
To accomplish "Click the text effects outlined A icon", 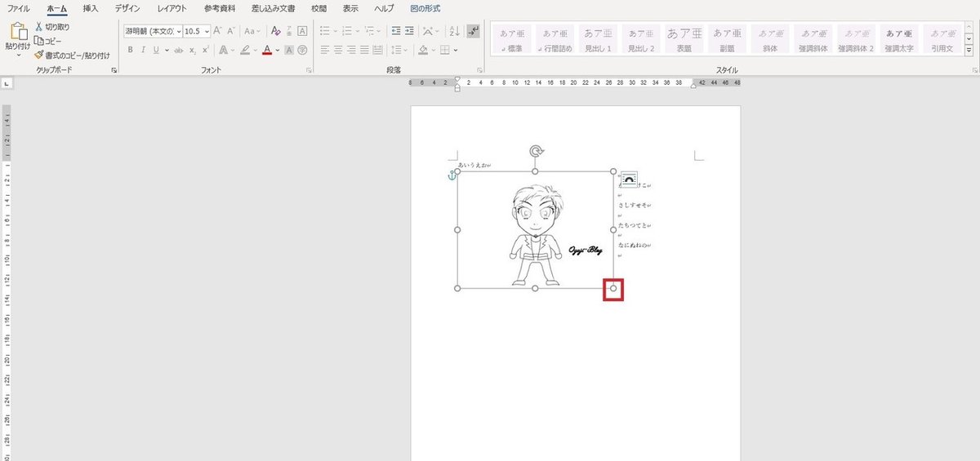I will coord(224,50).
